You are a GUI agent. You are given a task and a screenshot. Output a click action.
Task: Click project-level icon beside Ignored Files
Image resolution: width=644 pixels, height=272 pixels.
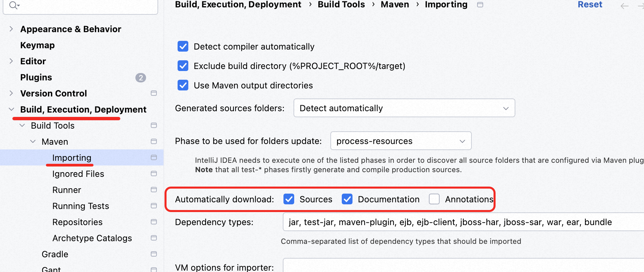(154, 174)
